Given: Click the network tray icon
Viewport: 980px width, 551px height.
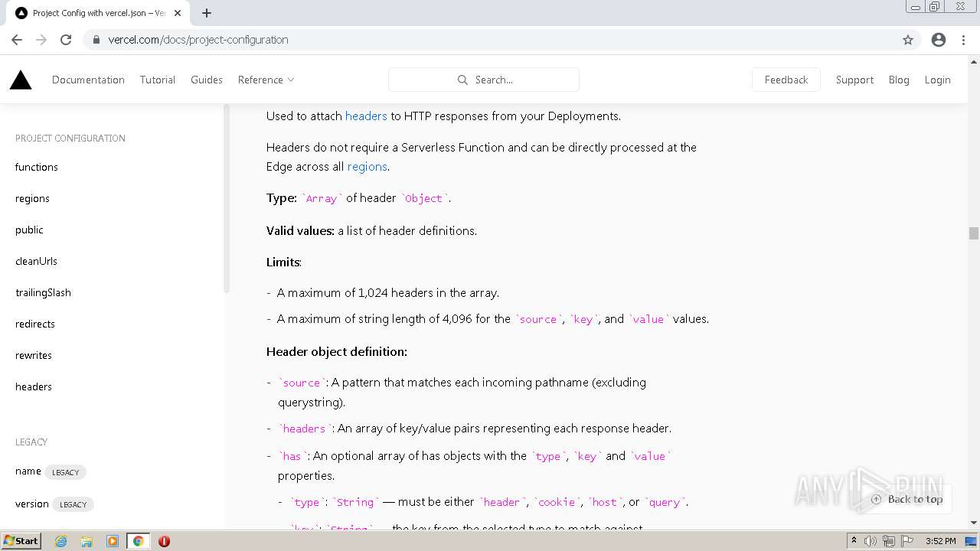Looking at the screenshot, I should tap(889, 541).
